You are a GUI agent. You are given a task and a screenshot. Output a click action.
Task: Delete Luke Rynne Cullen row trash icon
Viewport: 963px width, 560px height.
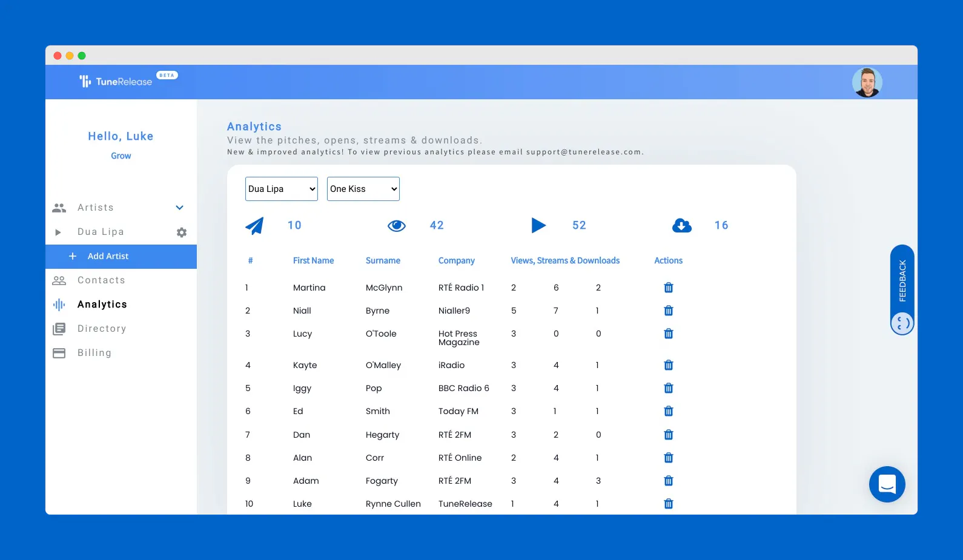pos(669,504)
